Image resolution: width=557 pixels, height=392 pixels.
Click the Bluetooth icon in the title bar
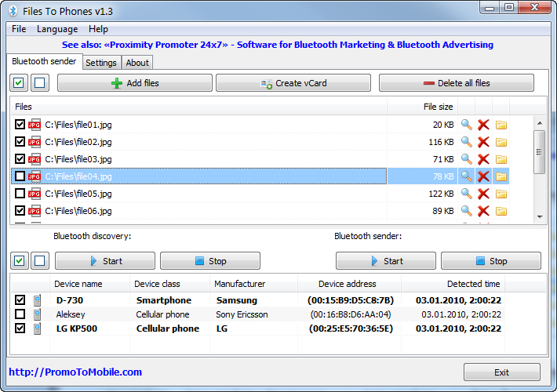coord(13,11)
